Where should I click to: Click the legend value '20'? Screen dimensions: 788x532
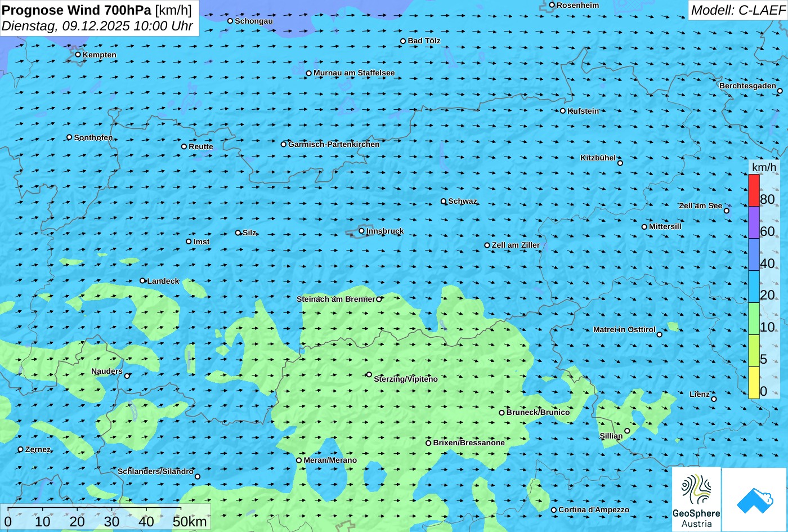[767, 295]
